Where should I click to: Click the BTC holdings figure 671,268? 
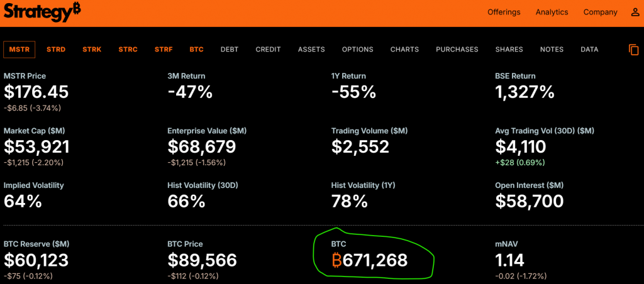click(375, 260)
